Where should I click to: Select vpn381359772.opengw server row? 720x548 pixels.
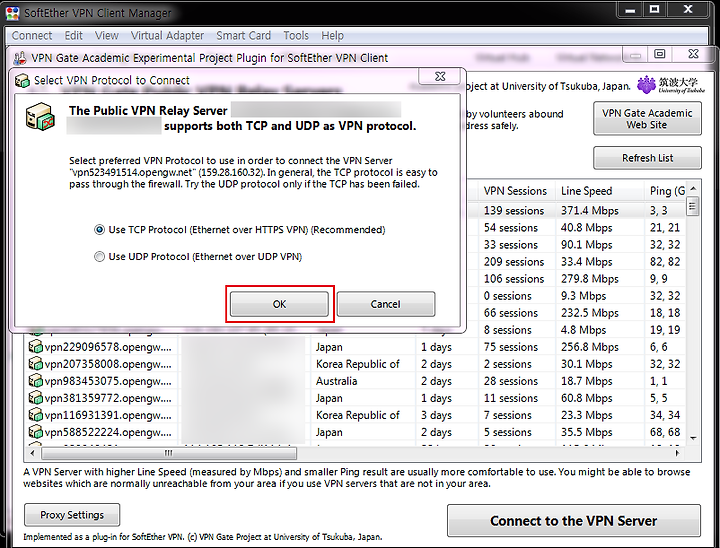(x=356, y=398)
